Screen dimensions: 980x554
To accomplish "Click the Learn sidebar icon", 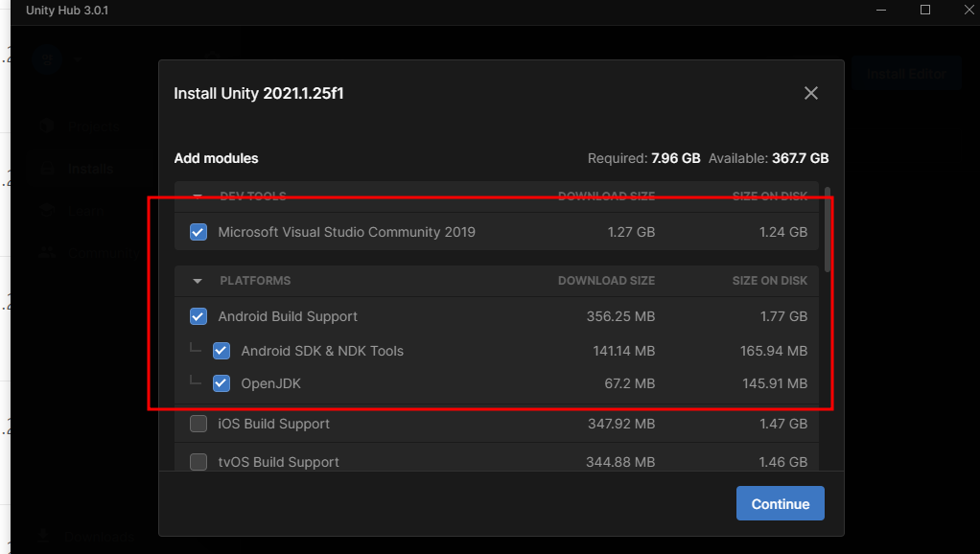I will (47, 211).
